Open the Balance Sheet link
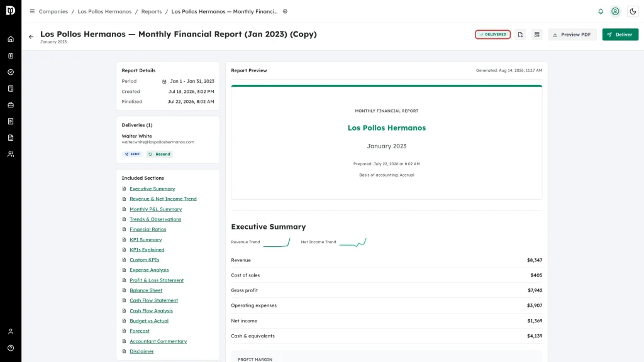Viewport: 644px width, 362px height. coord(146,290)
